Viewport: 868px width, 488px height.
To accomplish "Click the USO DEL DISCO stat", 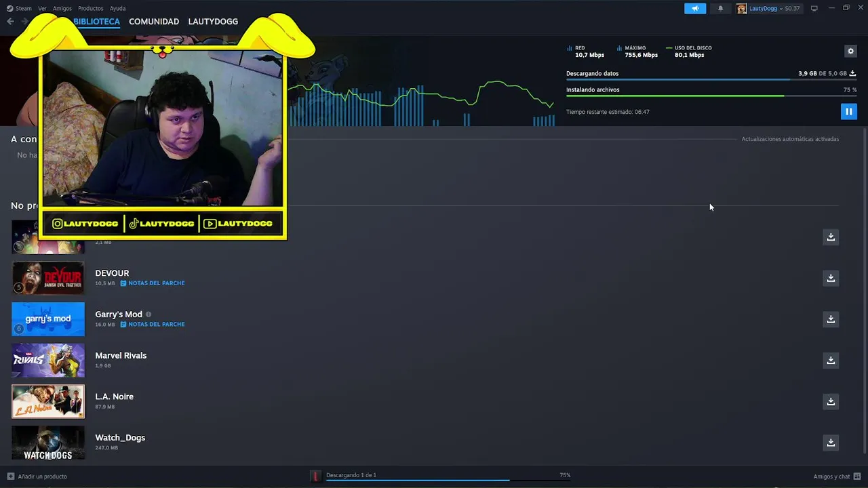I will tap(689, 52).
